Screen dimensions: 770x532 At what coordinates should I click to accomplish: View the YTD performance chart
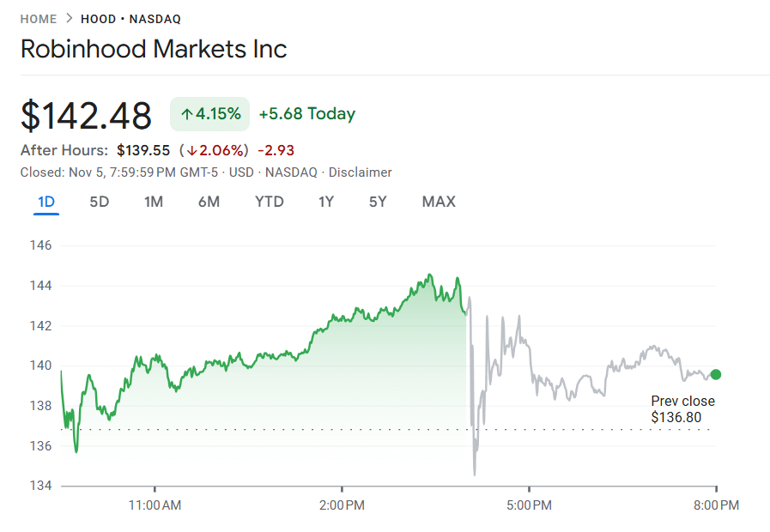tap(269, 202)
